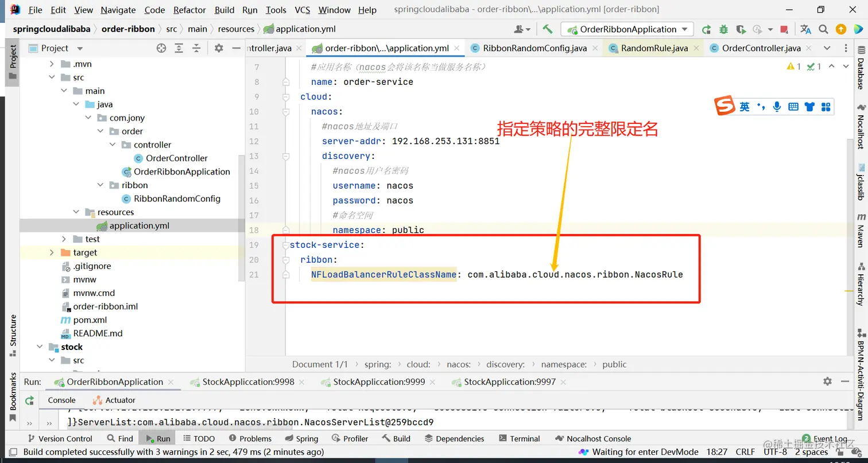Viewport: 868px width, 463px height.
Task: Close the application.yml editor tab
Action: [457, 49]
